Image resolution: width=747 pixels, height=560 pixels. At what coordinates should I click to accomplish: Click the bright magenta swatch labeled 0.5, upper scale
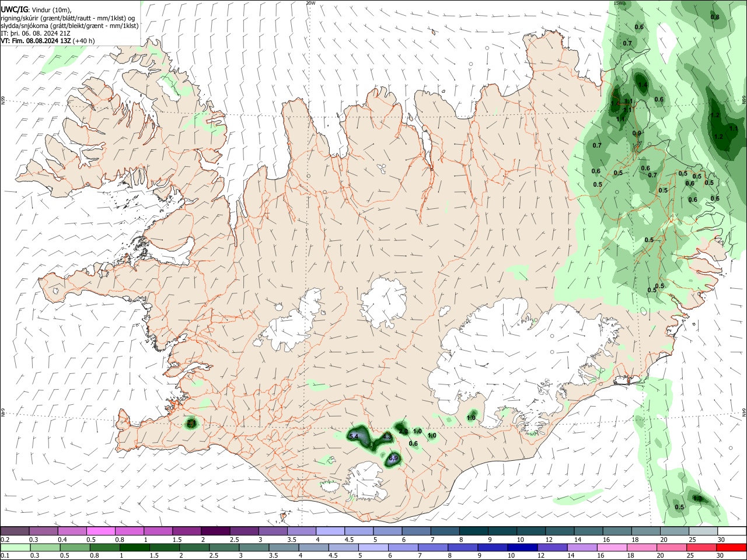click(100, 531)
